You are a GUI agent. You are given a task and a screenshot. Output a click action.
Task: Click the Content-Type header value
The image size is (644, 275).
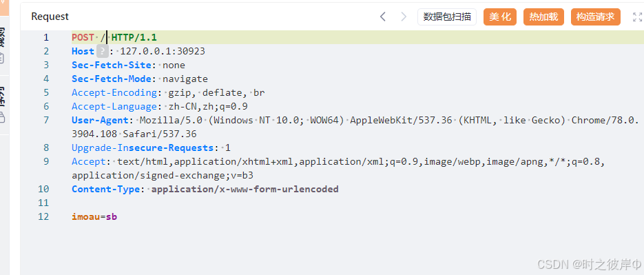(245, 189)
